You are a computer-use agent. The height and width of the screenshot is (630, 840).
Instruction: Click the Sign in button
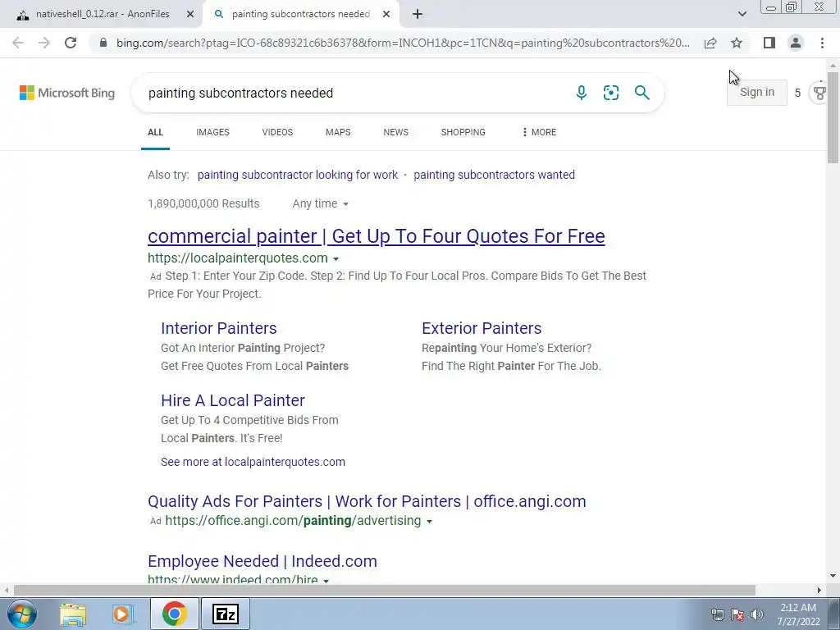(757, 92)
